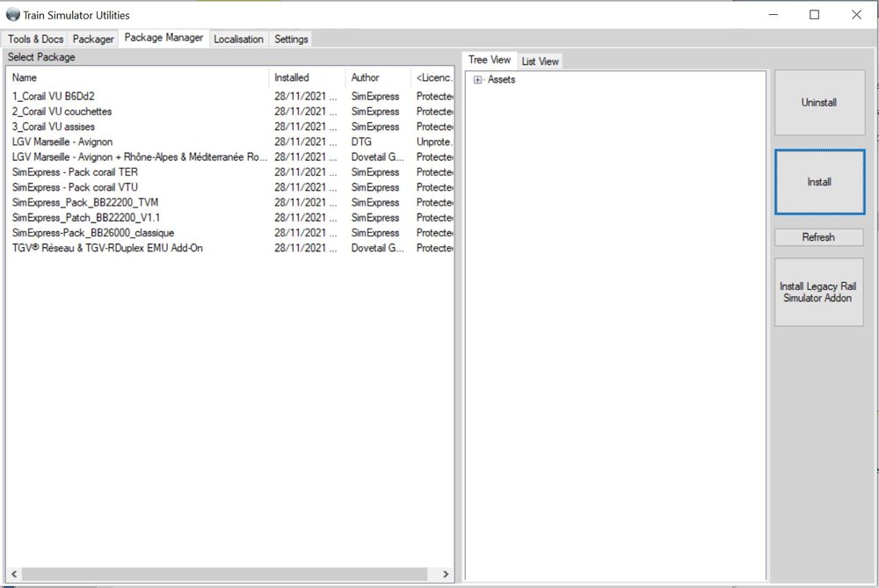This screenshot has width=879, height=588.
Task: Click the Select Package label
Action: (x=41, y=57)
